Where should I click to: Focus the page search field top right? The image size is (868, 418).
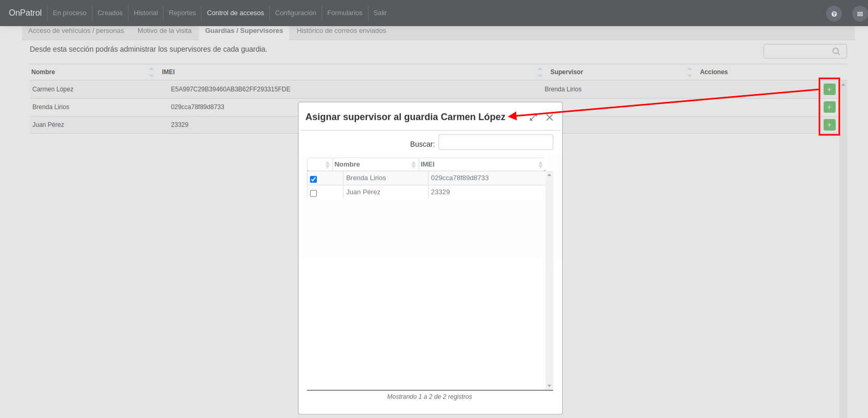(x=805, y=51)
